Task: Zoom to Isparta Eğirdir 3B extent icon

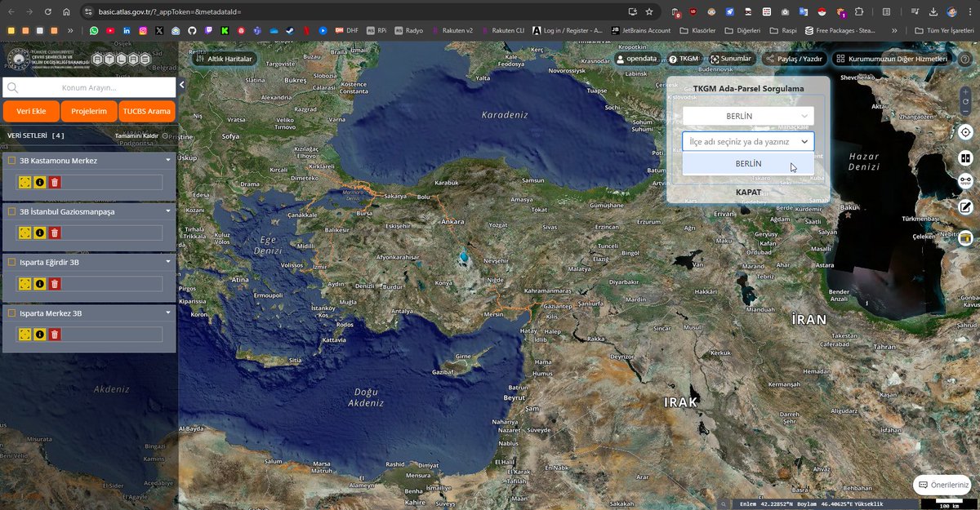Action: (24, 283)
